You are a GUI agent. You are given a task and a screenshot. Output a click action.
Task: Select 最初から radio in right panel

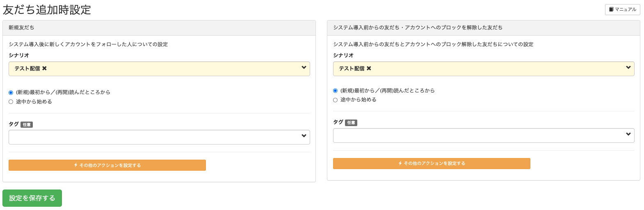336,90
